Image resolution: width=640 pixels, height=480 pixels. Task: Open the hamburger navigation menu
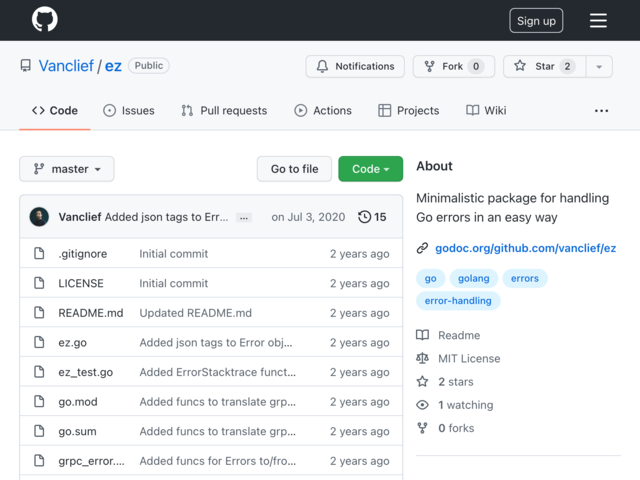(598, 20)
